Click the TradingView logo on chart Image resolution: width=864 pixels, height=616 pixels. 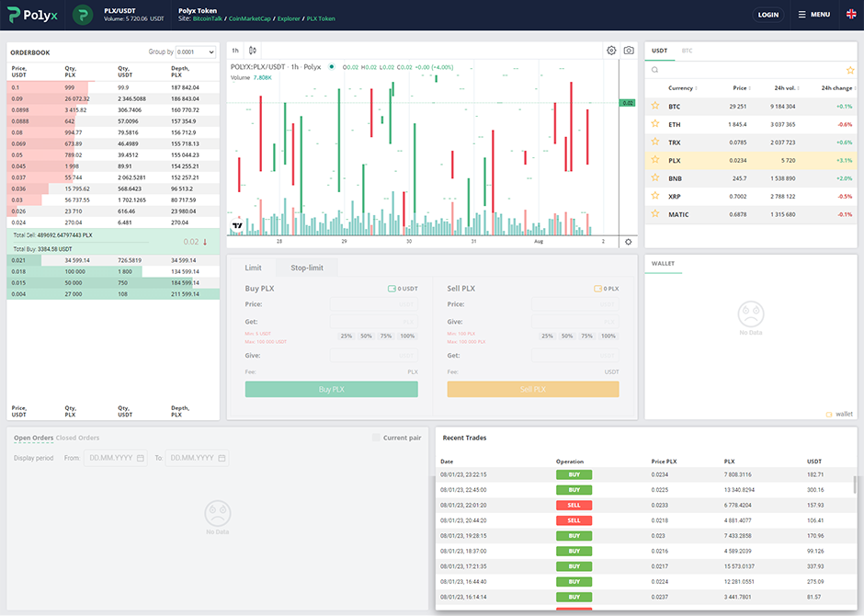(x=237, y=225)
